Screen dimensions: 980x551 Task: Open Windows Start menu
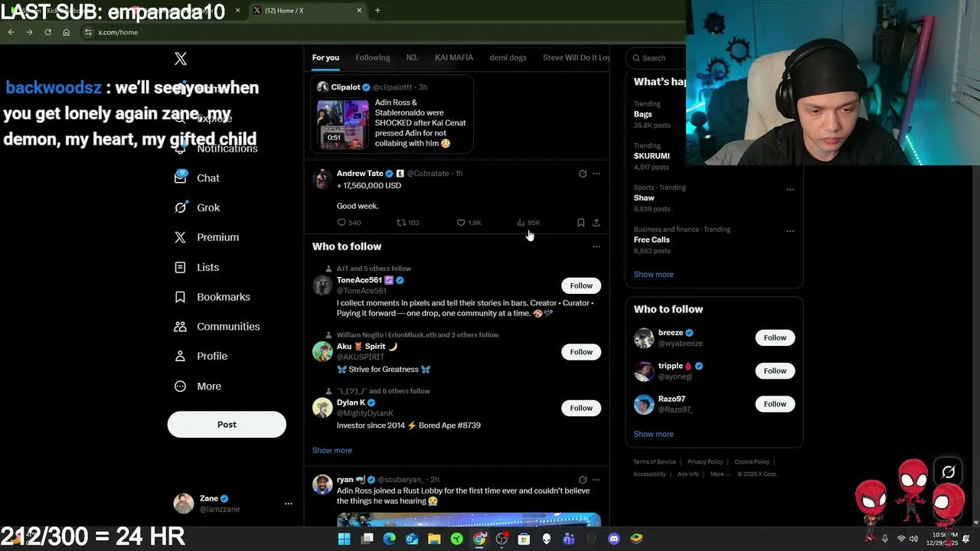click(345, 539)
